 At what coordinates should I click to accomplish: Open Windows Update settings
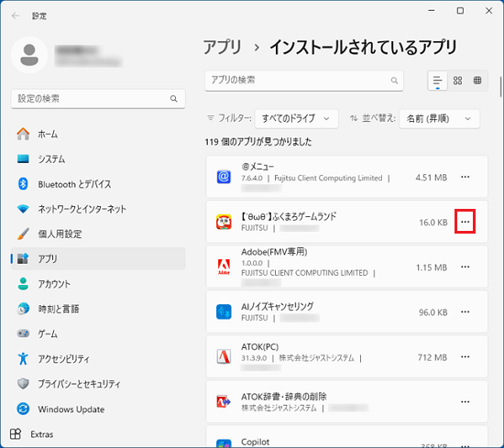(98, 409)
